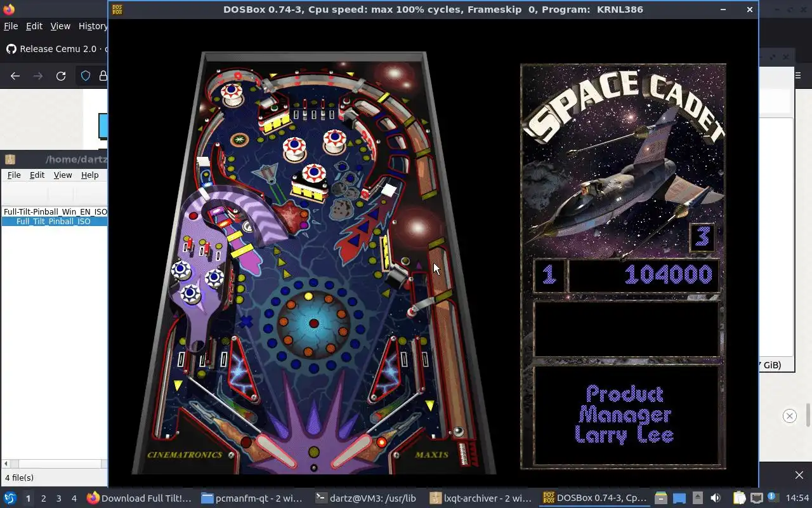
Task: Click the red center light of the wormhole circle
Action: [313, 323]
